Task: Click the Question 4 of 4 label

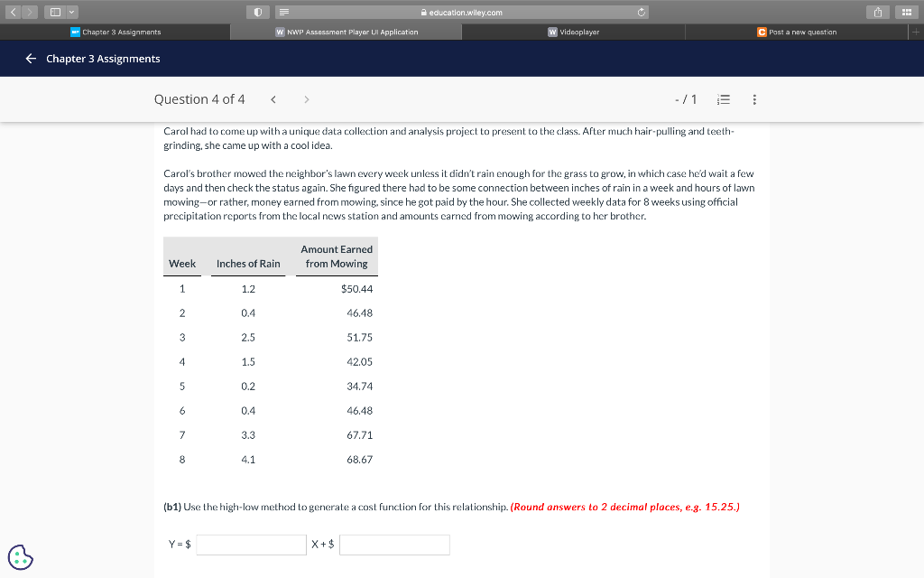Action: pos(199,99)
